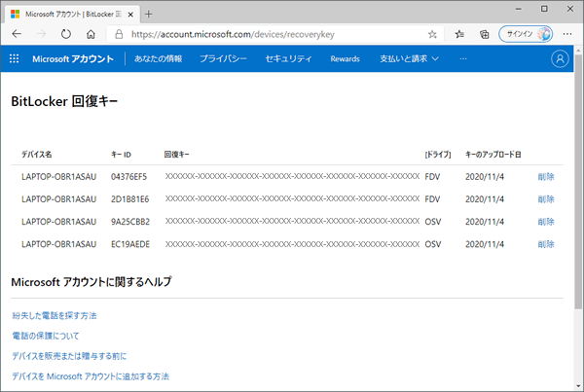Click the padlock site info icon
This screenshot has width=584, height=392.
[119, 34]
